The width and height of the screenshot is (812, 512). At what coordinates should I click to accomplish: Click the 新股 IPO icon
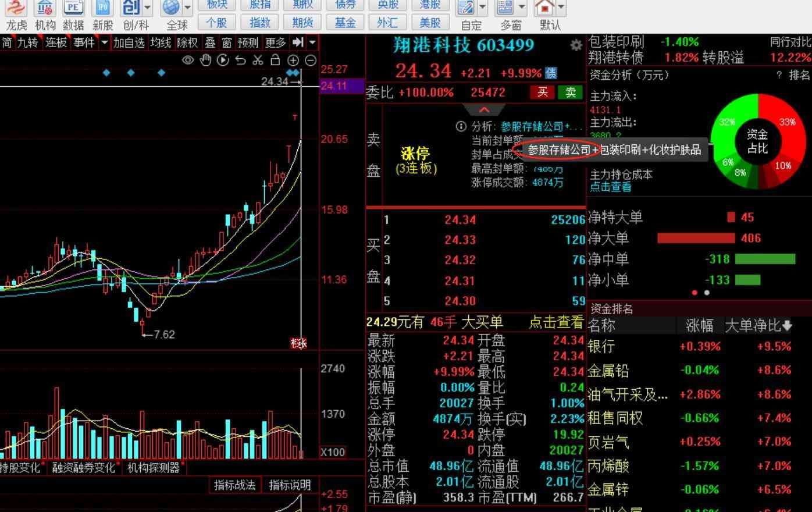tap(102, 15)
